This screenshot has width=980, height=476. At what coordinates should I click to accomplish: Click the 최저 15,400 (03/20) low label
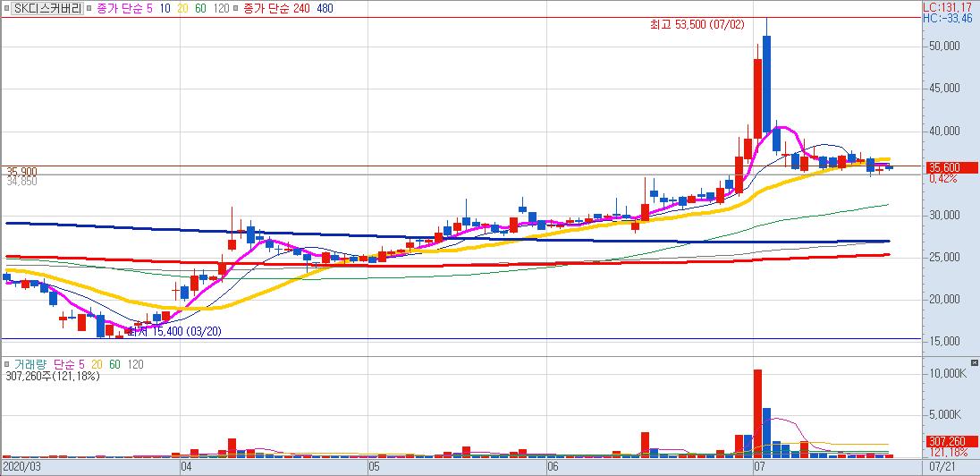pyautogui.click(x=174, y=332)
